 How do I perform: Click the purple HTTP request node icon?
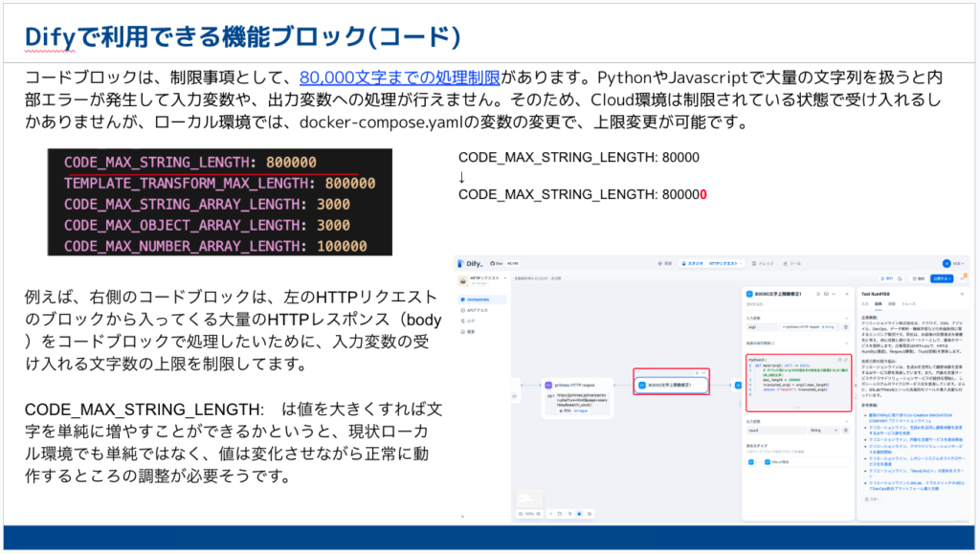[x=548, y=386]
